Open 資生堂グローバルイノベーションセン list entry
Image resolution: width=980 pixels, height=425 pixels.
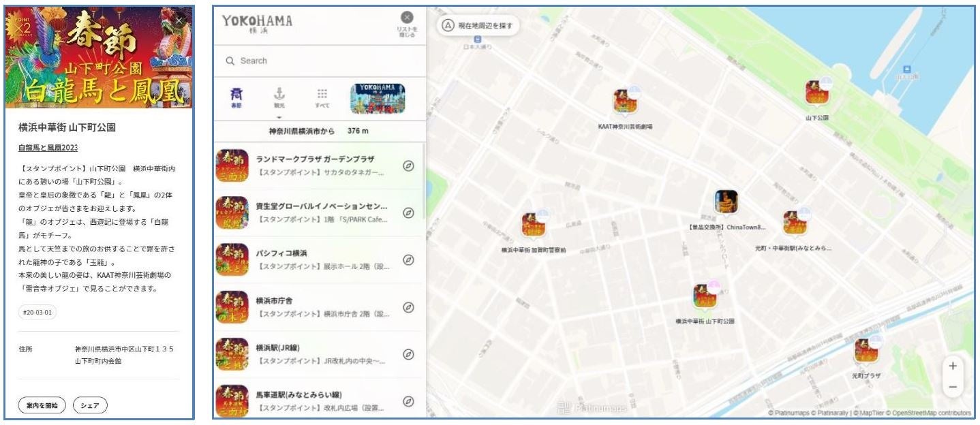[319, 212]
